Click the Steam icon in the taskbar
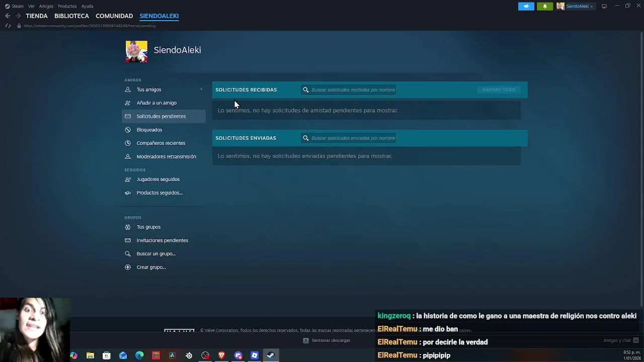The width and height of the screenshot is (644, 362). coord(271,355)
